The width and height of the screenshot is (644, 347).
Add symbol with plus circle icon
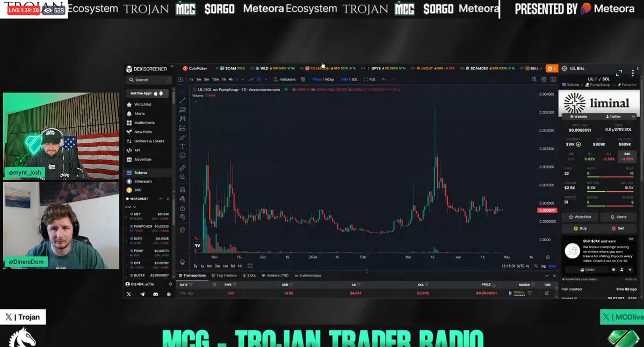180,79
